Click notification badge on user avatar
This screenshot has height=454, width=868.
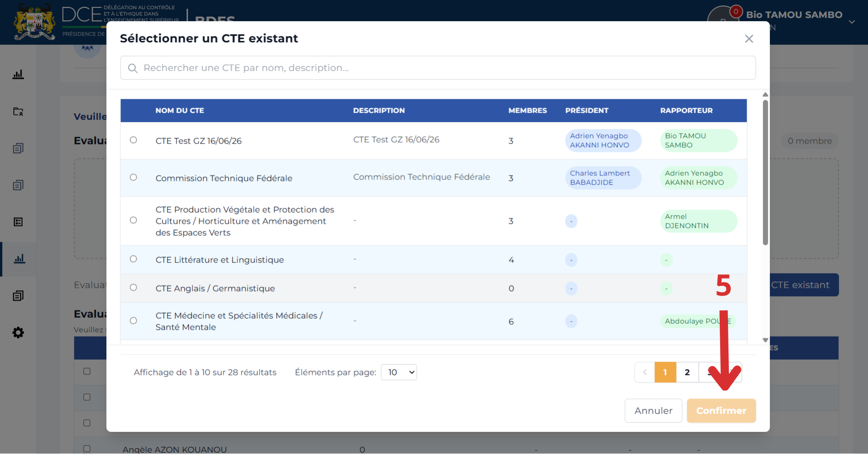point(736,12)
